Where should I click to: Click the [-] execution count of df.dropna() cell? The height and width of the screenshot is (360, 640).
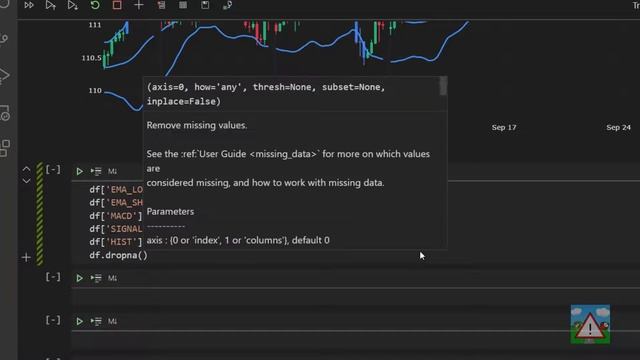[x=53, y=169]
